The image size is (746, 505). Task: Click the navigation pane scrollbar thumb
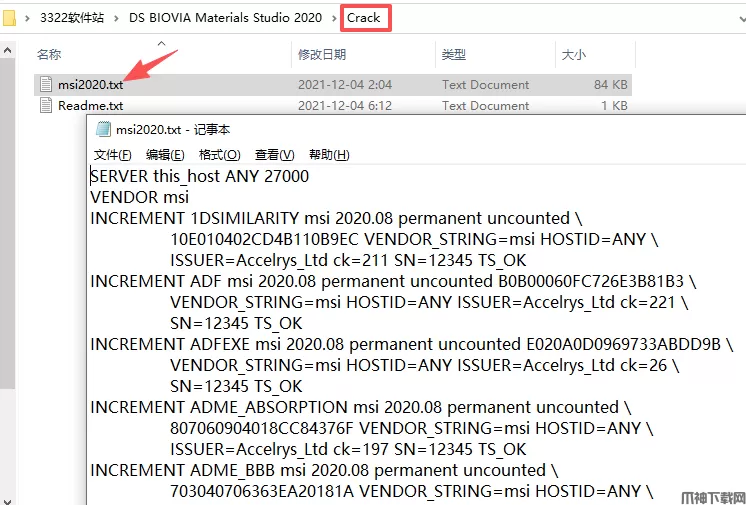[x=8, y=224]
